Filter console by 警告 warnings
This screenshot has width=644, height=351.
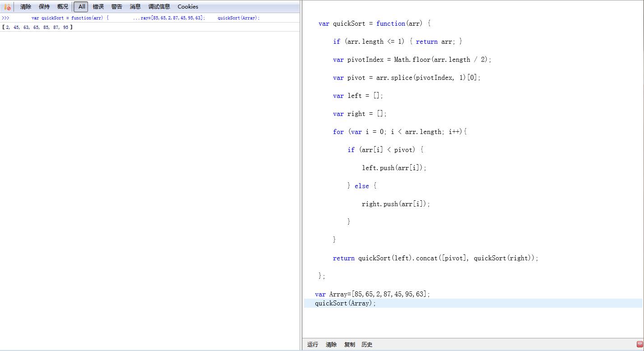pyautogui.click(x=116, y=7)
